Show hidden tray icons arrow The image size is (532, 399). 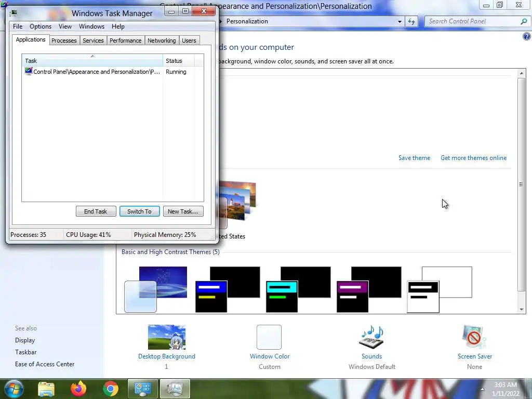[x=482, y=389]
